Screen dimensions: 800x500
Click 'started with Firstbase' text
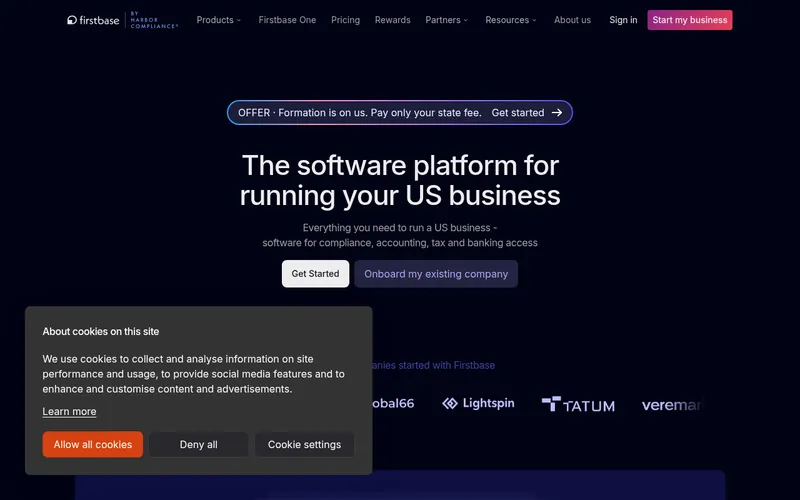coord(447,365)
